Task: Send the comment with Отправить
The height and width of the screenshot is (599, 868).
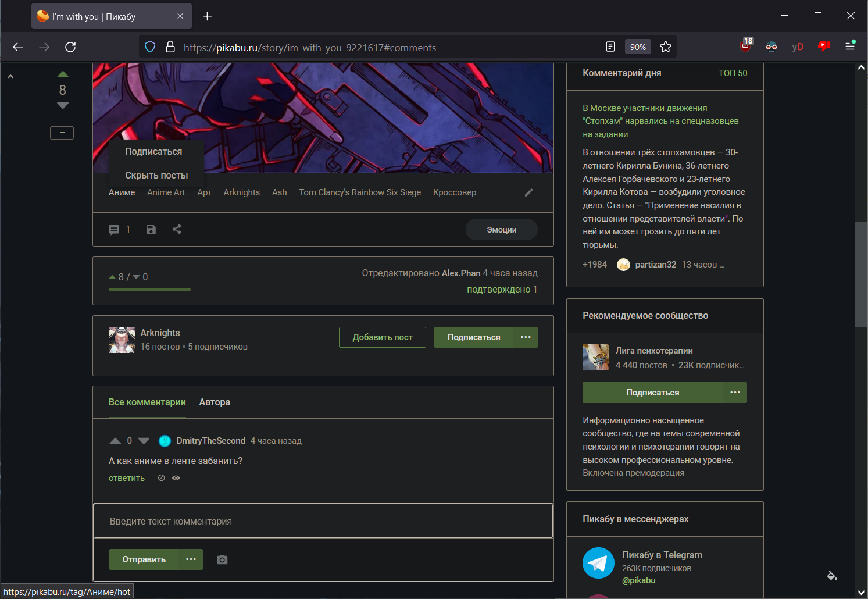Action: [144, 559]
